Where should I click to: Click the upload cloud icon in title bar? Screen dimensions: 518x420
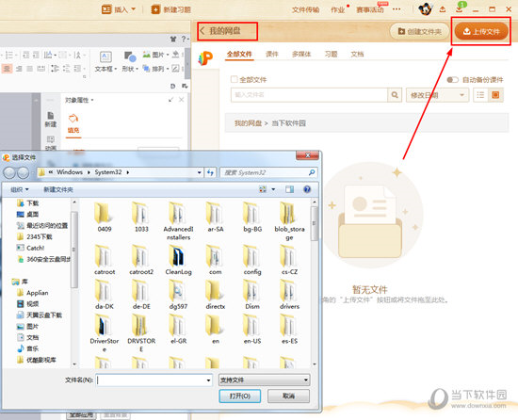[x=443, y=9]
